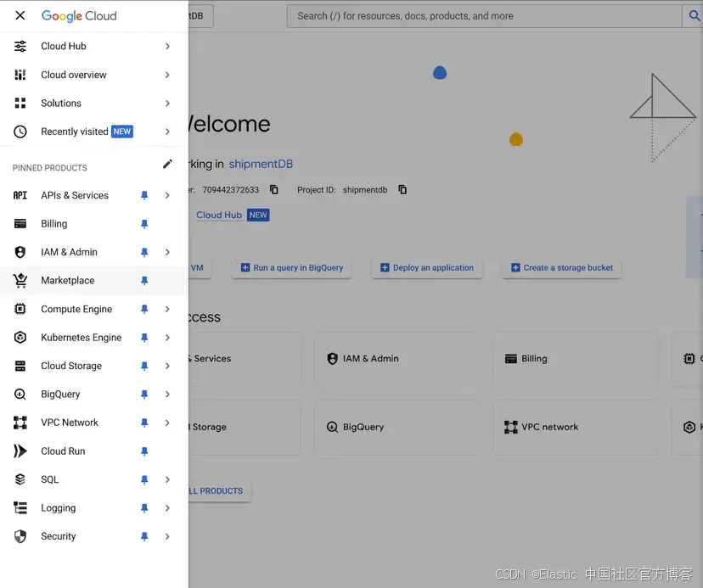Copy the Project ID shipmentdb
Image resolution: width=703 pixels, height=588 pixels.
point(402,189)
